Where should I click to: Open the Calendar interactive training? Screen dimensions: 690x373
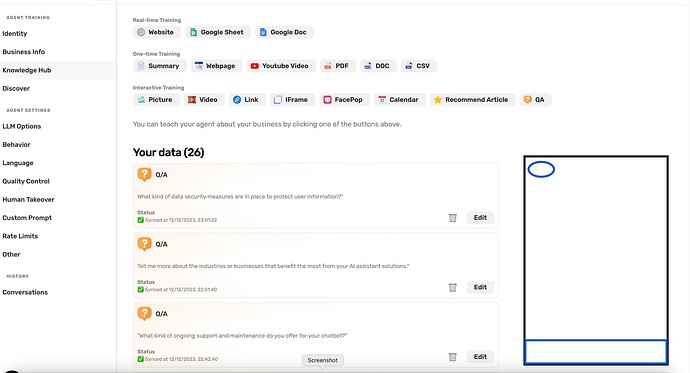tap(399, 100)
